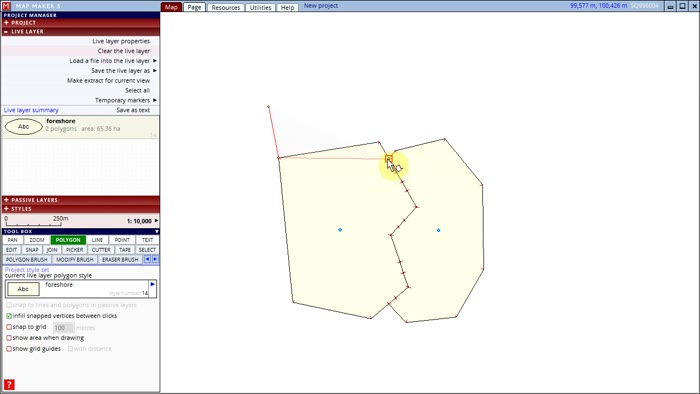The image size is (700, 394).
Task: Select the CUTTER tool
Action: point(101,250)
